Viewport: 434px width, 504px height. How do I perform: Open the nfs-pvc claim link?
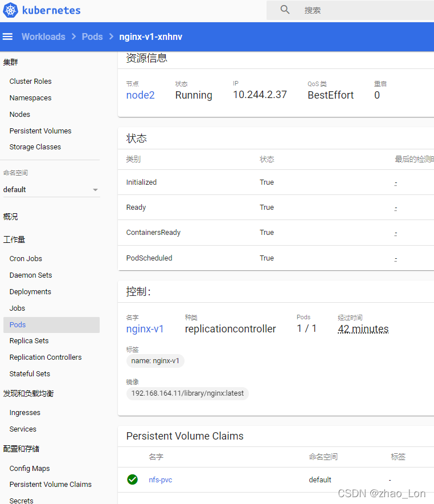160,479
